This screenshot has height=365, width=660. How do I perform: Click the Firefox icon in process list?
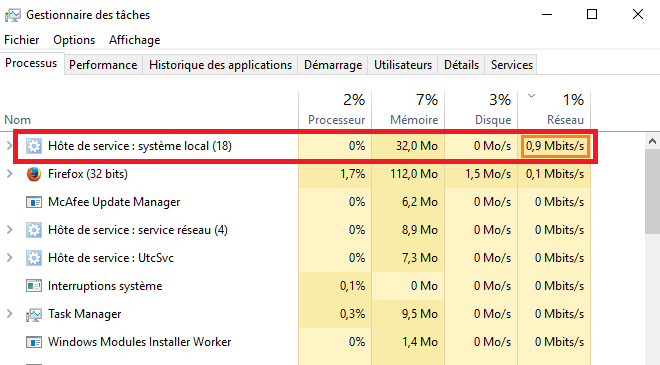point(34,174)
